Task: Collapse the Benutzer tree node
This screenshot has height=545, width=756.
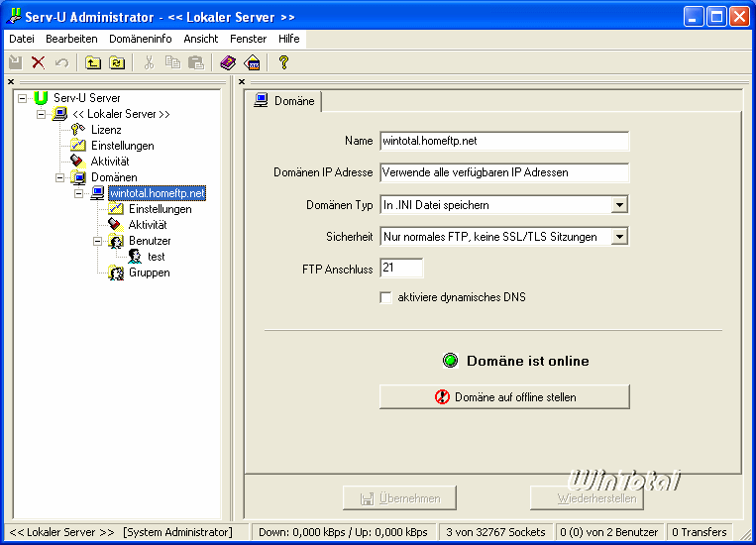Action: click(97, 241)
